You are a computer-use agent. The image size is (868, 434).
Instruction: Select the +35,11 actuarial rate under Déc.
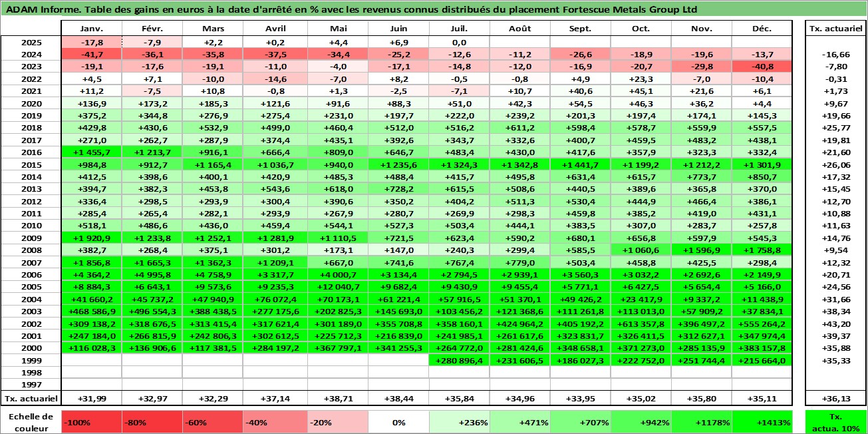762,398
